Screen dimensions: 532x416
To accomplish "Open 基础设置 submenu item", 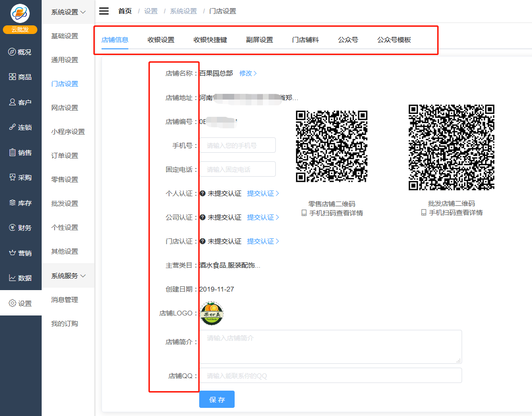I will coord(65,36).
